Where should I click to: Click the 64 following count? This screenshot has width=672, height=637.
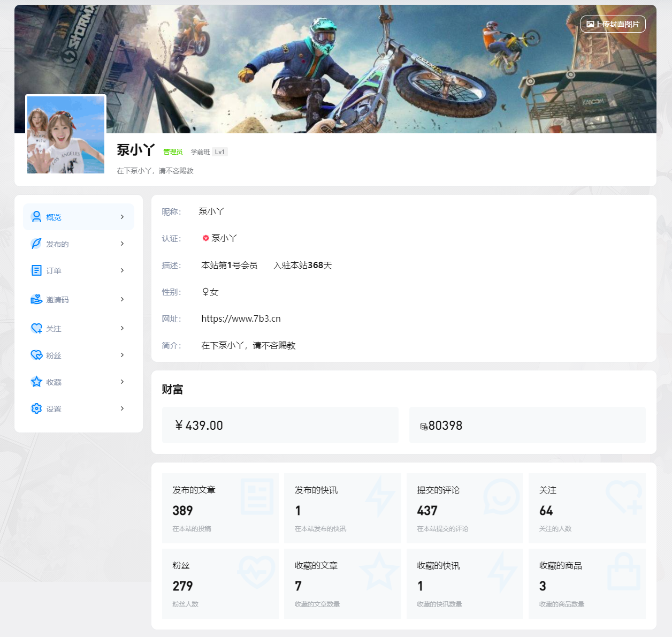(546, 511)
